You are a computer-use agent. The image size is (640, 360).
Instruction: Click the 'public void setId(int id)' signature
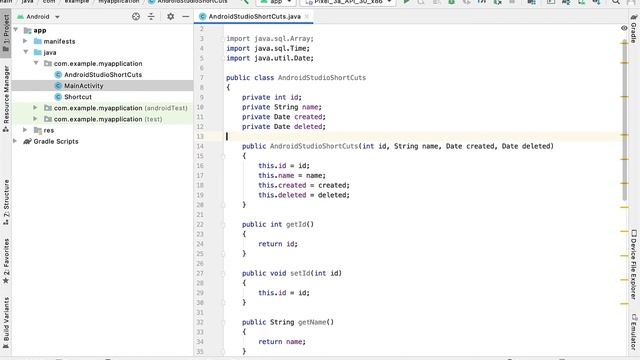292,273
